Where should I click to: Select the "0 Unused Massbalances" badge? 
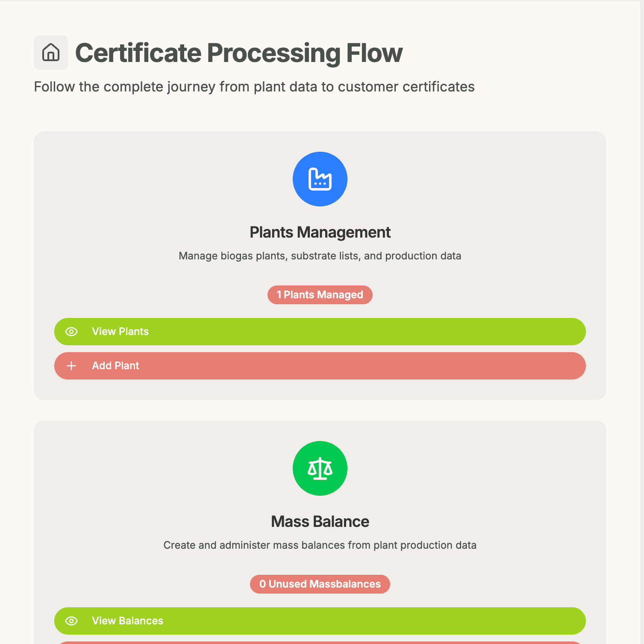tap(320, 584)
